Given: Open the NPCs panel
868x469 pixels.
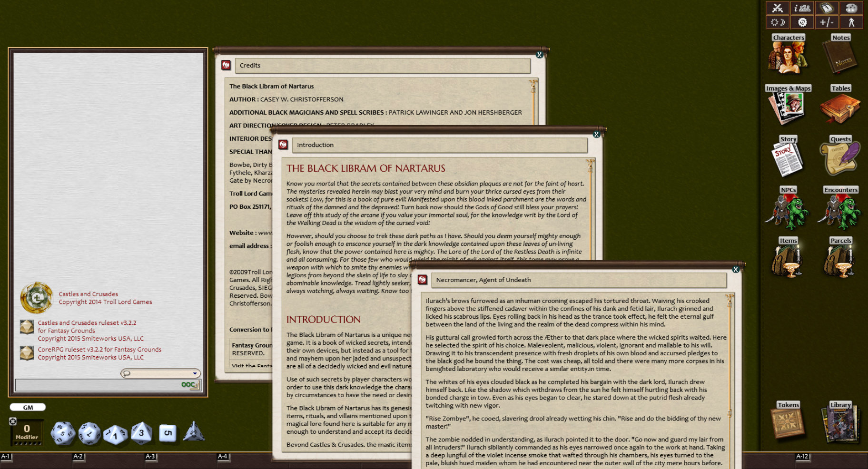Looking at the screenshot, I should coord(788,209).
